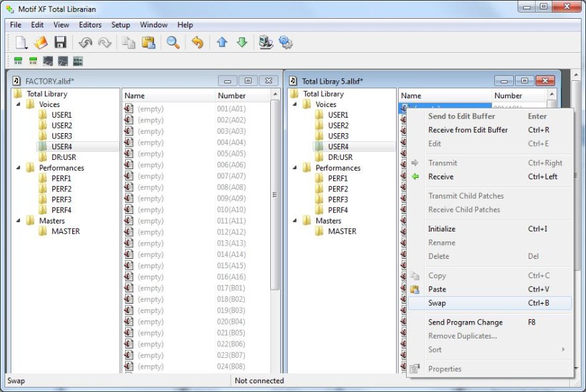
Task: Click the last icon in the lower toolbar row
Action: click(78, 61)
